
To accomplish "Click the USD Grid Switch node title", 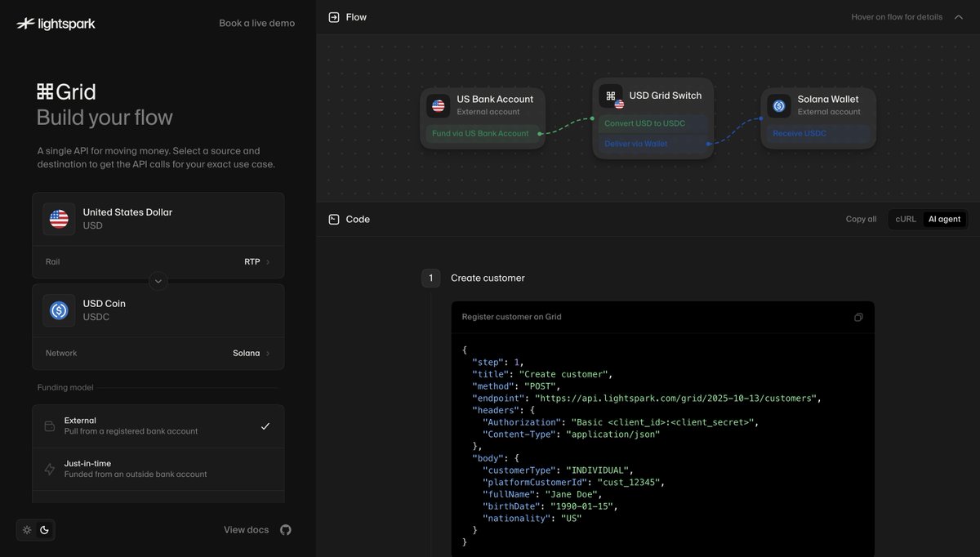I will (x=665, y=96).
